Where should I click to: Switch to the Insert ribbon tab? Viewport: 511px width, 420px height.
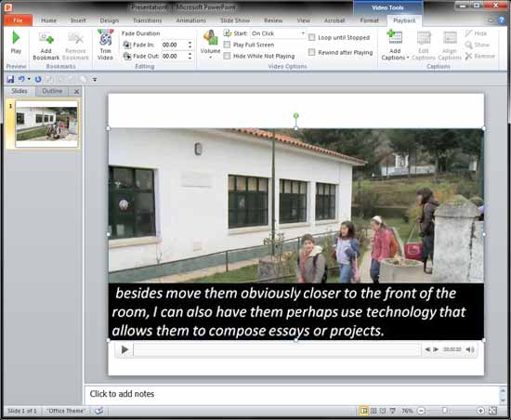pos(78,20)
